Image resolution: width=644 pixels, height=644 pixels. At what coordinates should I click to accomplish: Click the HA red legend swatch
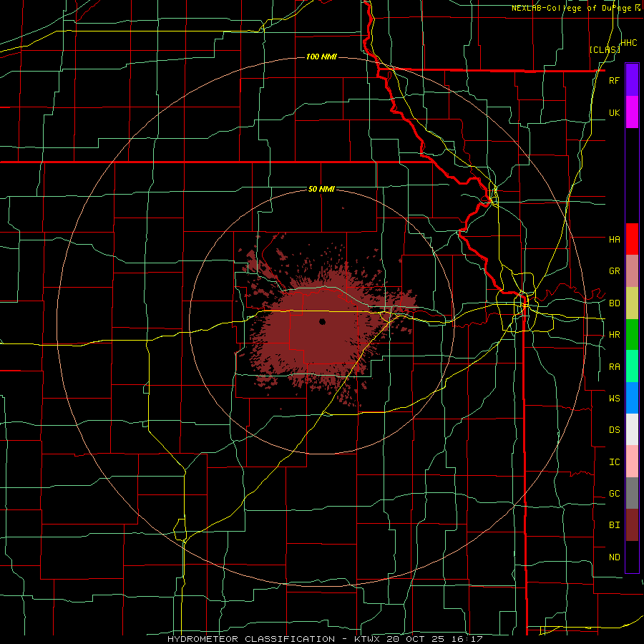(632, 239)
